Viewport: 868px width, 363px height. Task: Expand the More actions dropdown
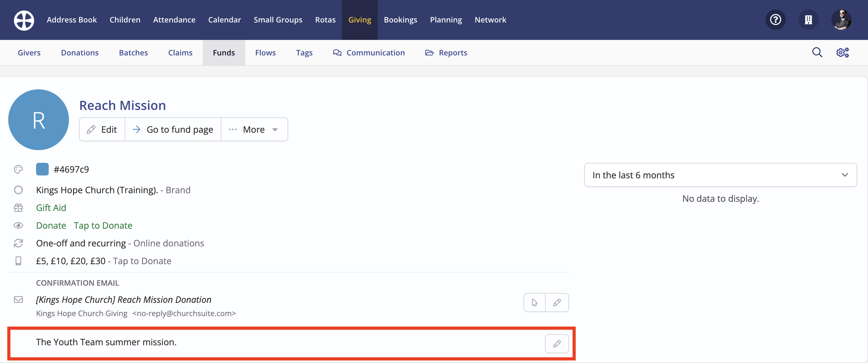254,130
